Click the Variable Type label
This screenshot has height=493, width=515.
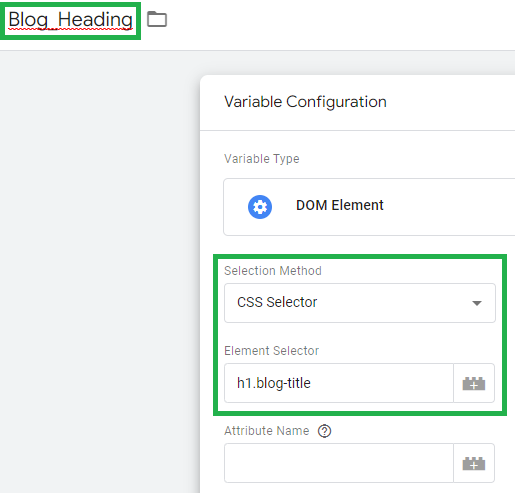coord(262,159)
